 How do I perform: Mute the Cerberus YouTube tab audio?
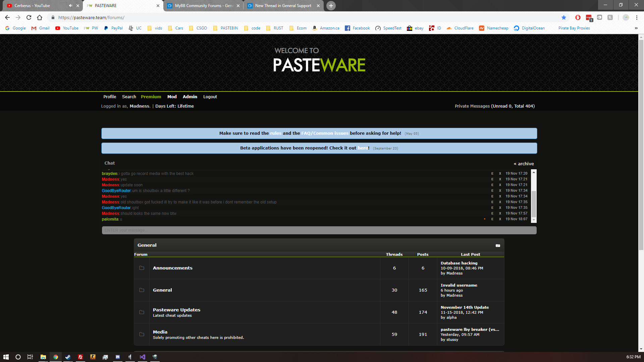(70, 6)
